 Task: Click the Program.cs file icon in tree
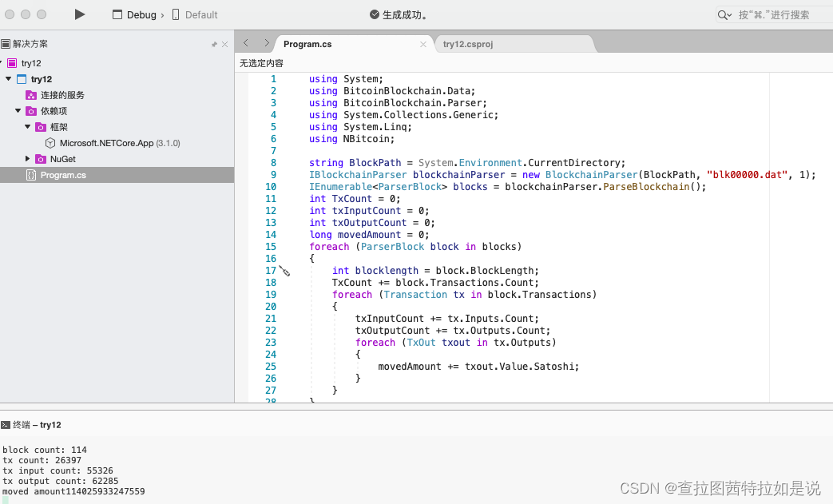(x=31, y=175)
